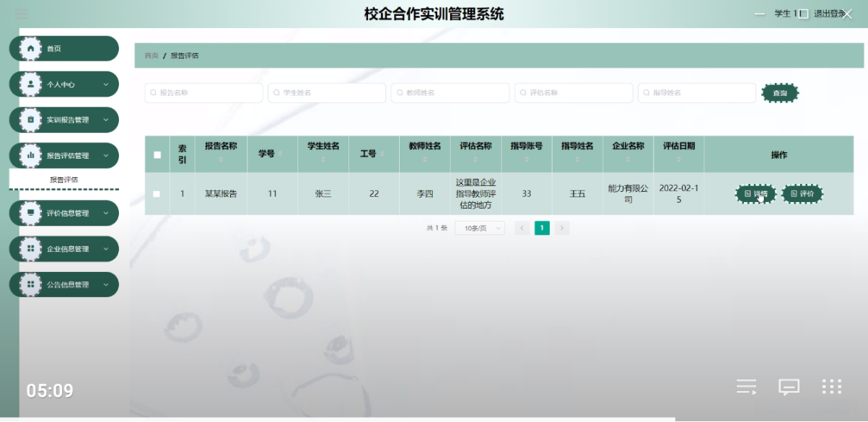Sort by the 学生姓名 column arrows

click(x=323, y=160)
